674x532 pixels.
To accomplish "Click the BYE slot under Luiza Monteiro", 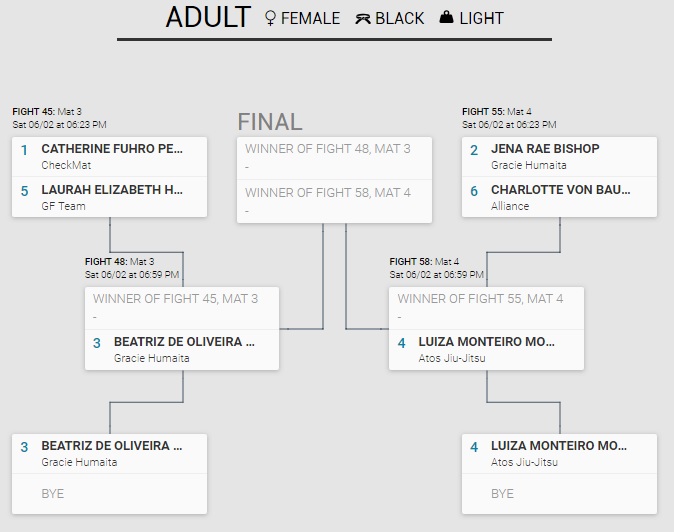I will click(x=502, y=493).
